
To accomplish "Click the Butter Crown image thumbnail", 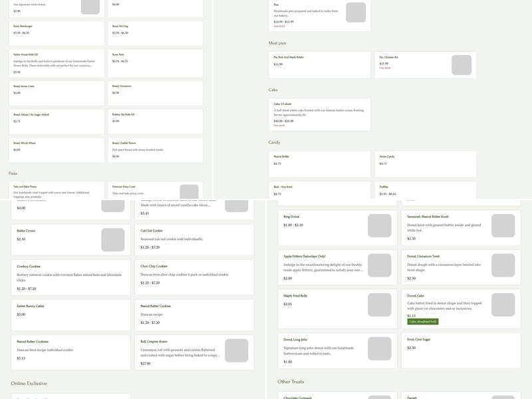I will point(112,239).
